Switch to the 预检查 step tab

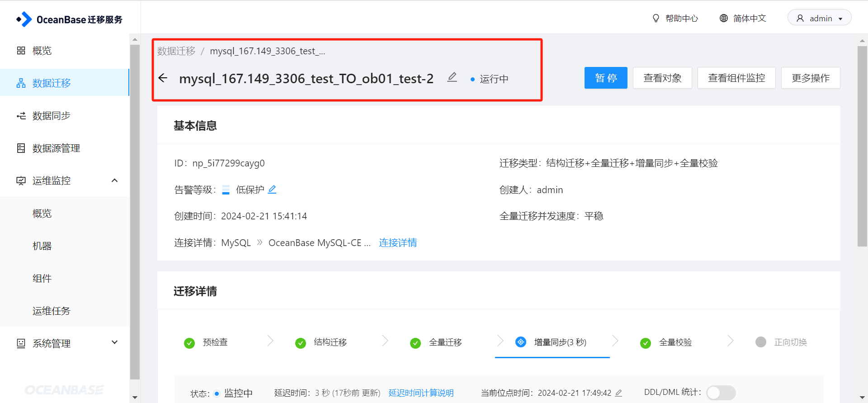coord(215,342)
